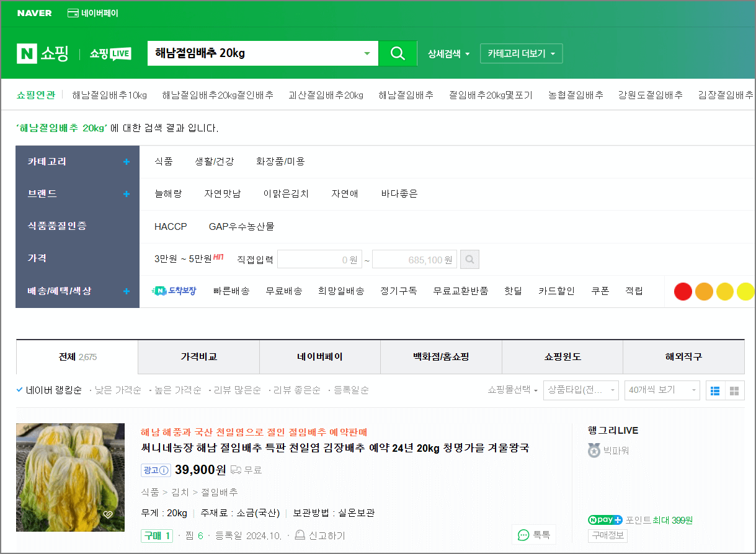Screen dimensions: 756x554
Task: Pick the red color filter
Action: (x=683, y=291)
